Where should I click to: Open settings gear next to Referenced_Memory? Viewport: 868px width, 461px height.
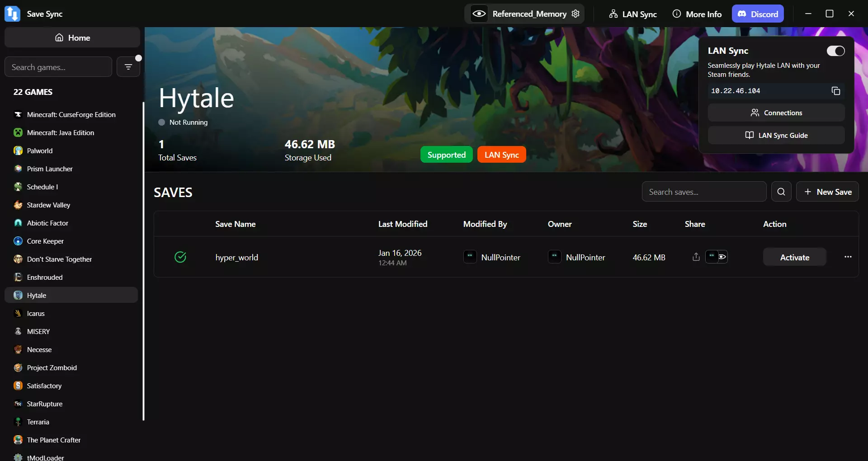coord(576,14)
